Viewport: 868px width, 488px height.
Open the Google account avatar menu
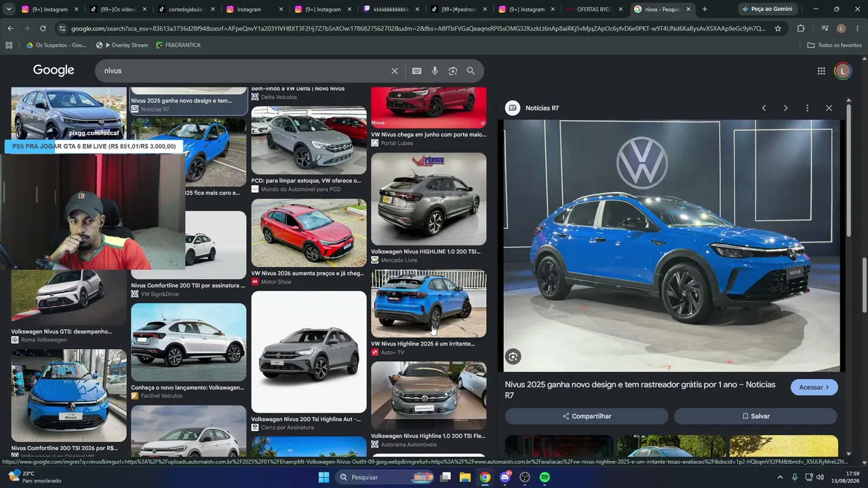point(843,71)
